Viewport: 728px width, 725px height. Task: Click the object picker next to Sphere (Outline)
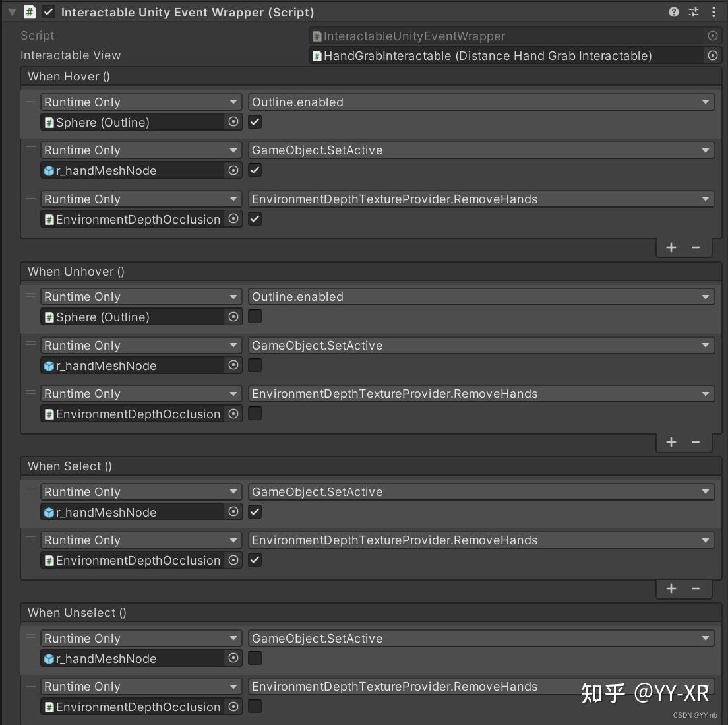[233, 122]
